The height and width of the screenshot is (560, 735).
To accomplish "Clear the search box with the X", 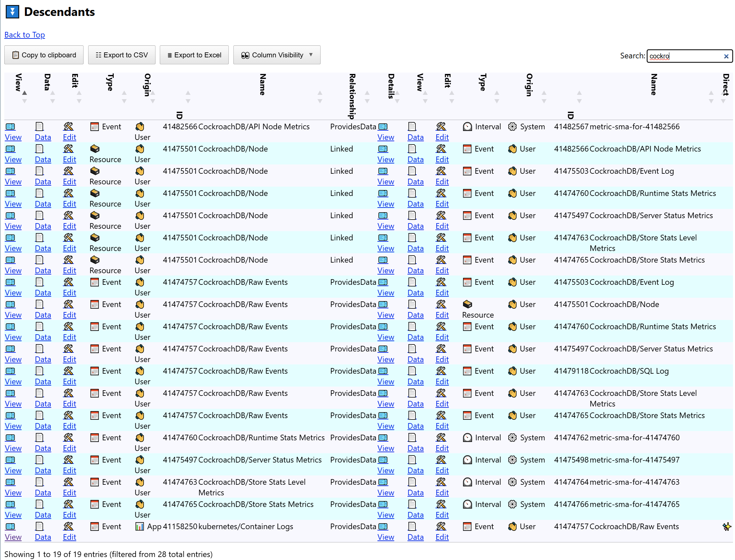I will coord(726,56).
